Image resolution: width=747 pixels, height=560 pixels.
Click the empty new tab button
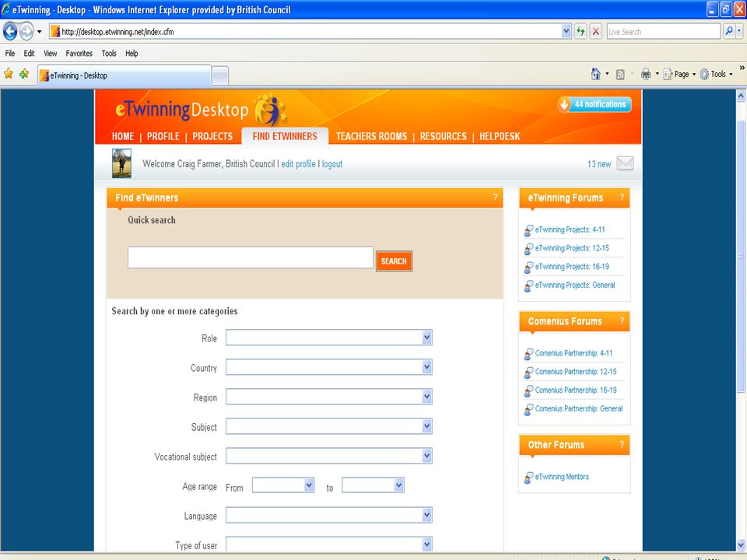(219, 75)
